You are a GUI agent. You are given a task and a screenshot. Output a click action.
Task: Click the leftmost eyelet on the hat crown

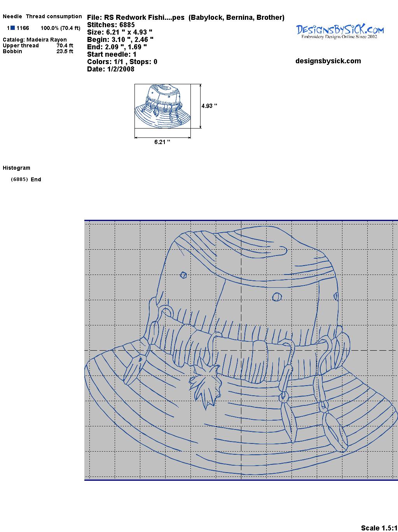[x=183, y=275]
